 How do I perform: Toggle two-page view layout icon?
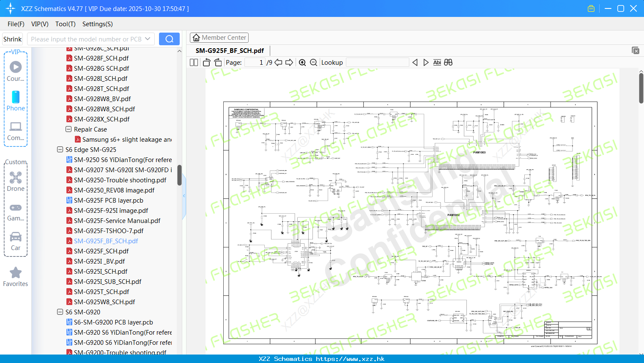(x=194, y=62)
